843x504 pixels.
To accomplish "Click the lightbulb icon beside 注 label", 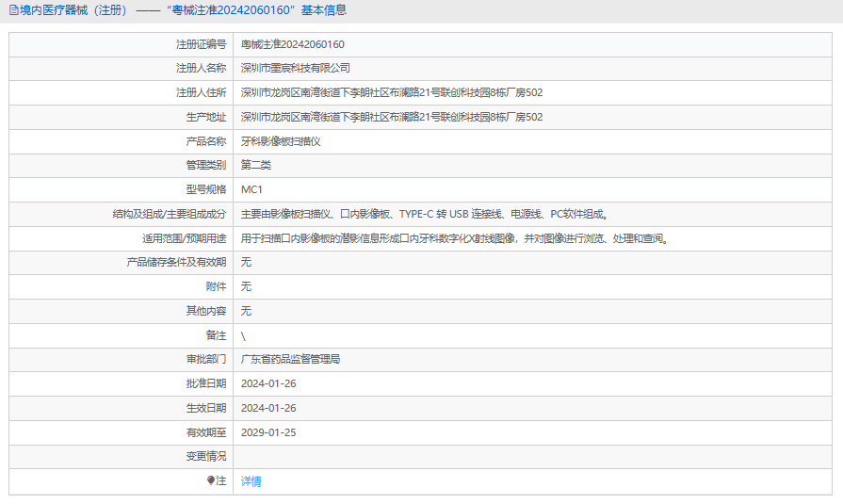I will [x=211, y=480].
